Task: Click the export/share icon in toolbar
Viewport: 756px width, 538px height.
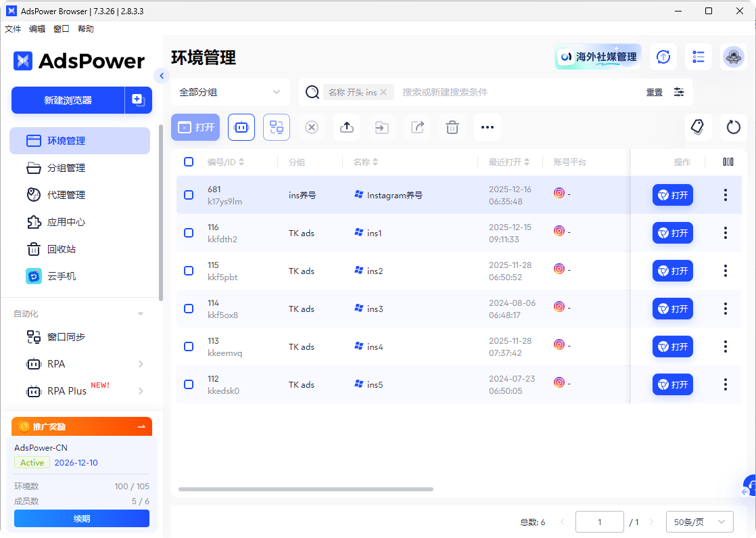Action: coord(417,127)
